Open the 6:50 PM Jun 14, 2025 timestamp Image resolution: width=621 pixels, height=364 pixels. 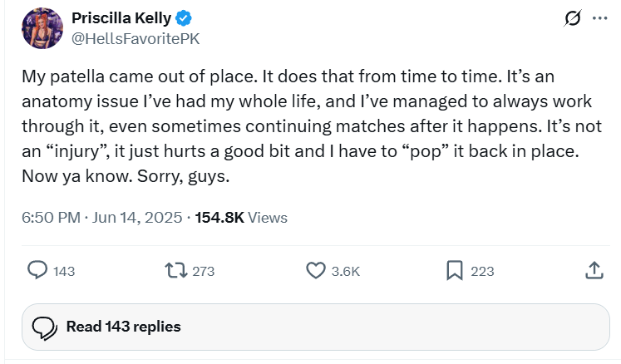pos(102,218)
